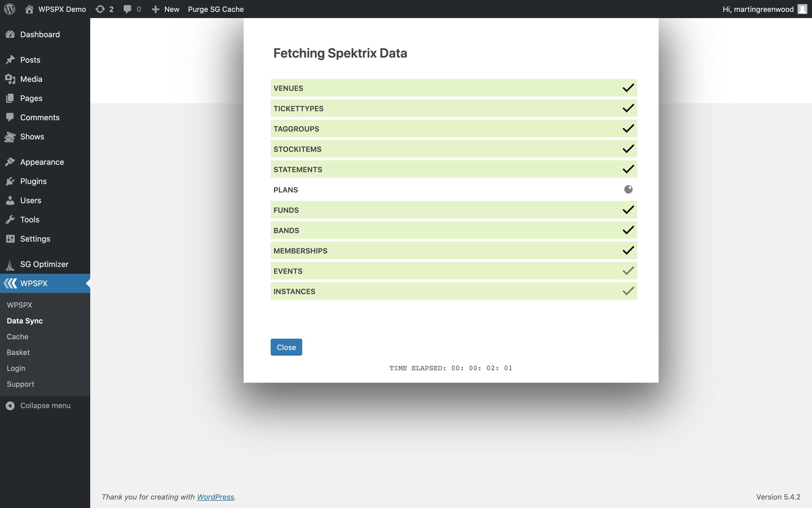Close the Fetching Spektrix Data dialog

point(286,347)
